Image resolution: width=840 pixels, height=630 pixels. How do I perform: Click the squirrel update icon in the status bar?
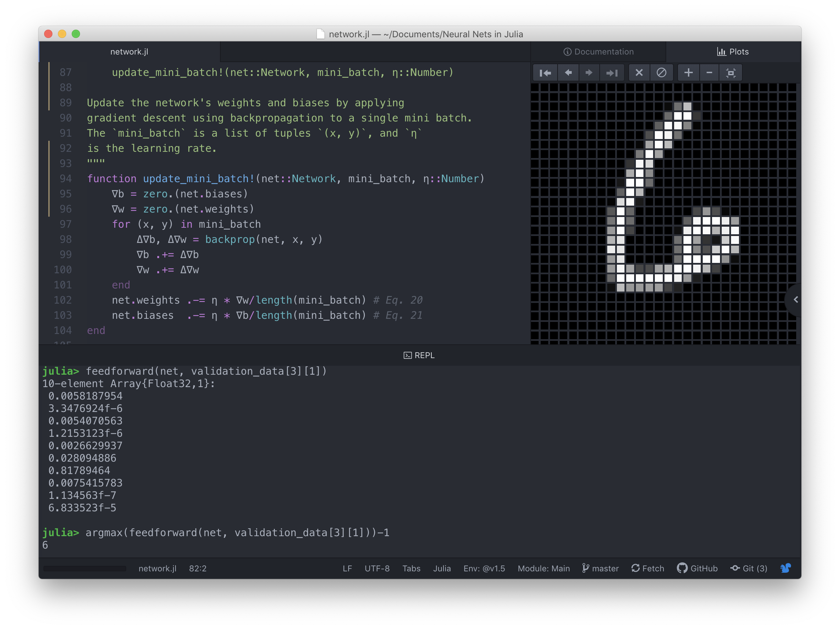coord(785,569)
